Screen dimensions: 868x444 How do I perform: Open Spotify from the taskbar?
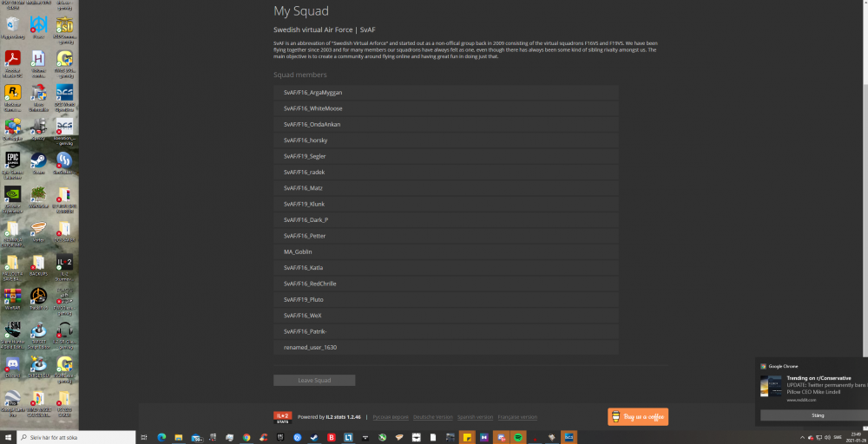tap(518, 437)
